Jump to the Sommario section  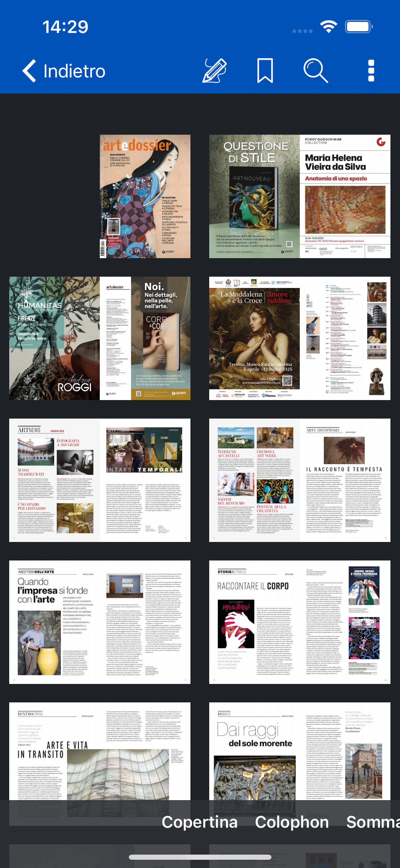click(373, 822)
